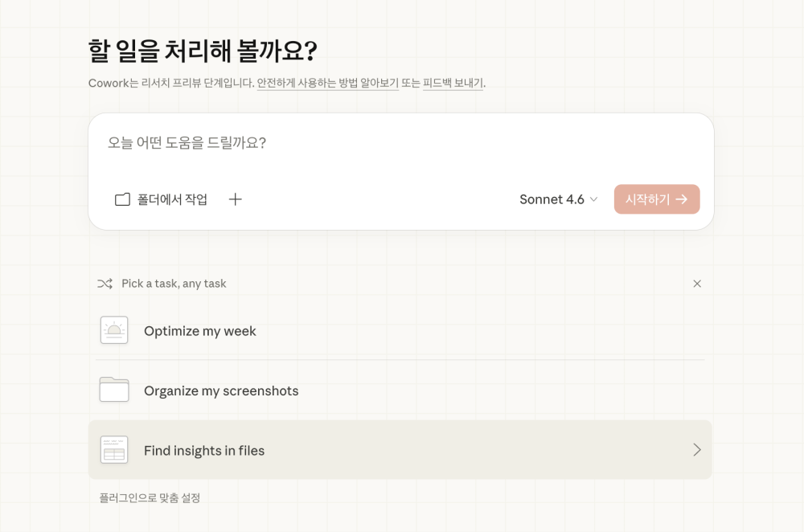This screenshot has height=532, width=804.
Task: Click the 폴더에서 작업 label
Action: pos(172,199)
